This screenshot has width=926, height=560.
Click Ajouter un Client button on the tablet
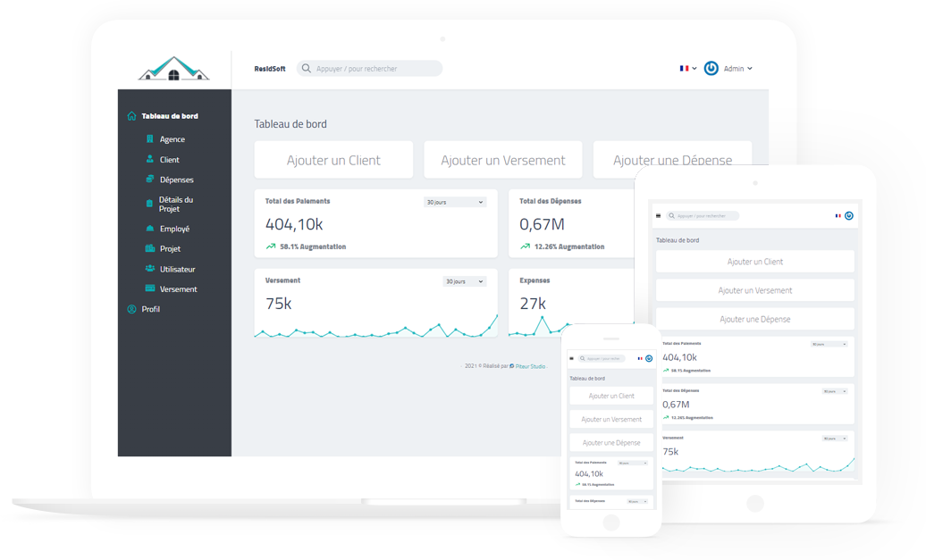tap(754, 262)
